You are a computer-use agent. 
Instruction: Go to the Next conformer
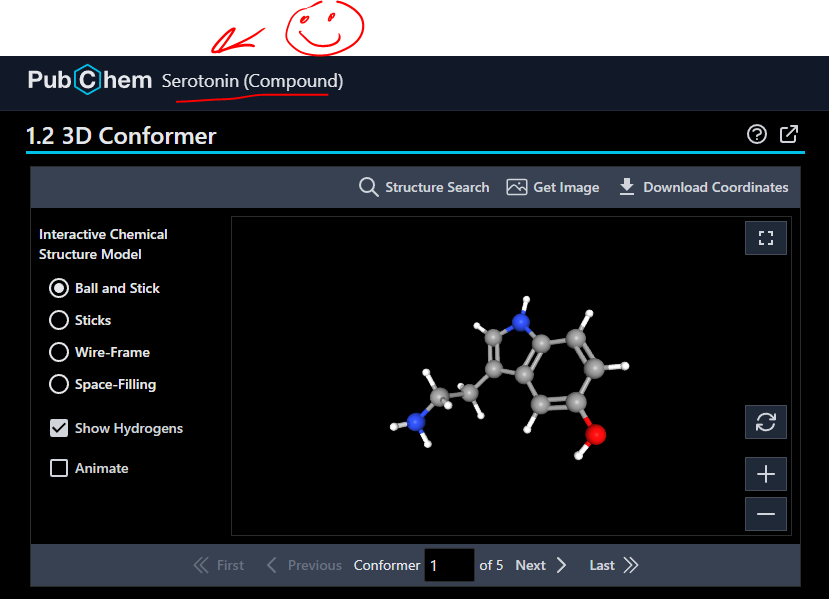pyautogui.click(x=541, y=565)
